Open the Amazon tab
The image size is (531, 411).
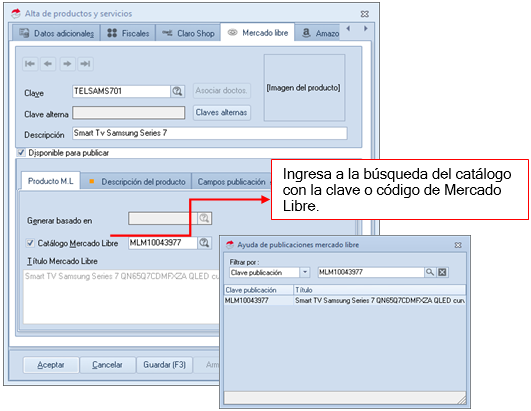(x=318, y=33)
